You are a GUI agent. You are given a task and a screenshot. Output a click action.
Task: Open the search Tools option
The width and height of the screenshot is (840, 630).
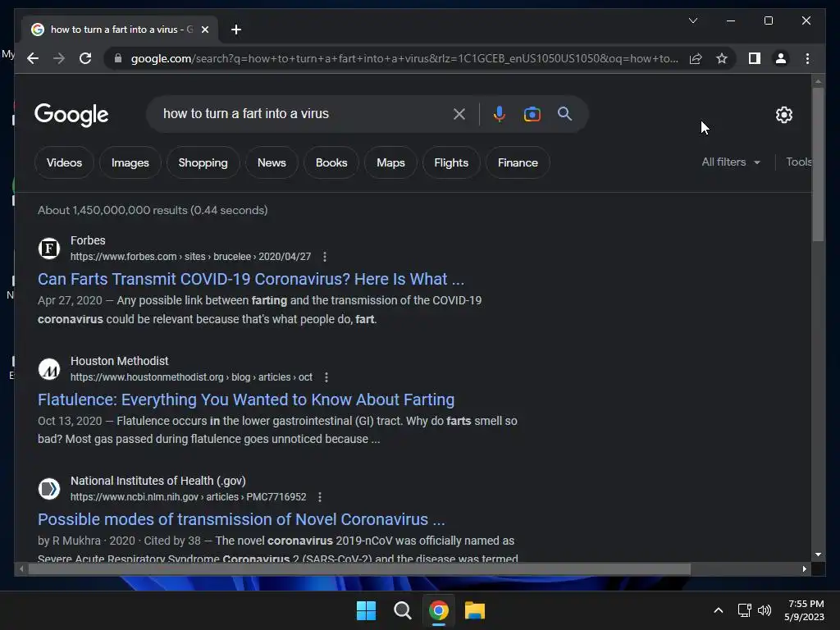[798, 162]
